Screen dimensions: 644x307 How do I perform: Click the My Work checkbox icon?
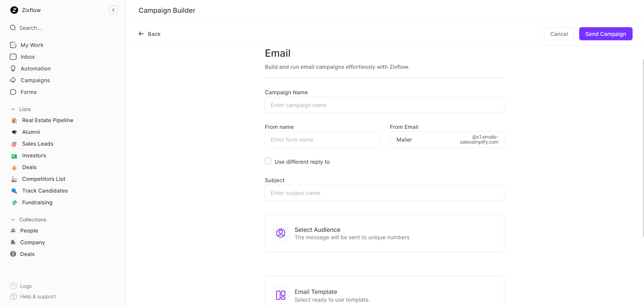13,45
